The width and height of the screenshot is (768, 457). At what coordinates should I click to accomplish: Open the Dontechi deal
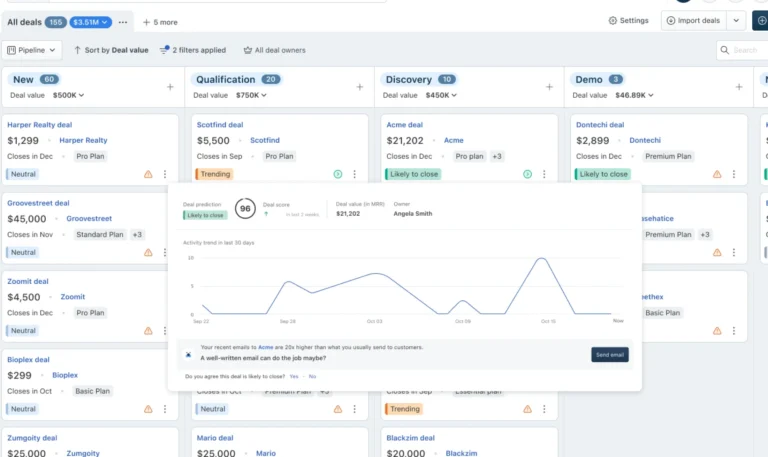pyautogui.click(x=600, y=125)
